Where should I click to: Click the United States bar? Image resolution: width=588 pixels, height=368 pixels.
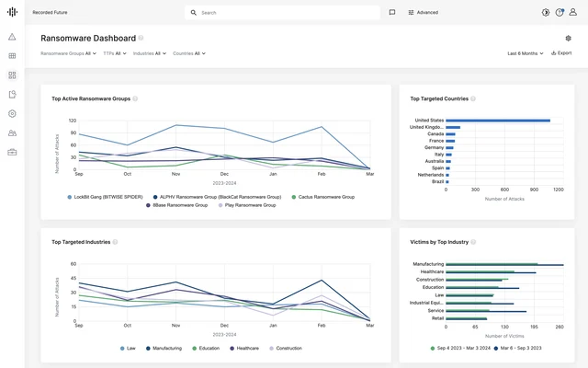(498, 121)
